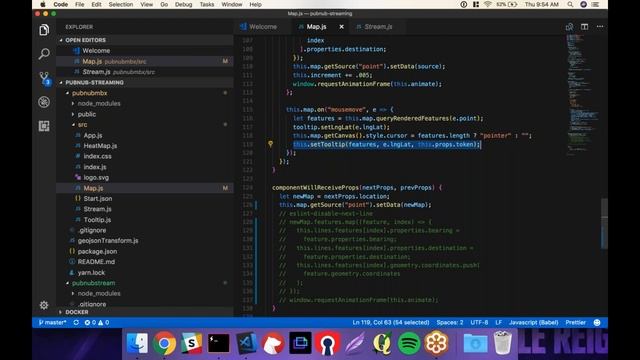Open Finder from the Dock
The height and width of the screenshot is (360, 640).
(x=137, y=343)
